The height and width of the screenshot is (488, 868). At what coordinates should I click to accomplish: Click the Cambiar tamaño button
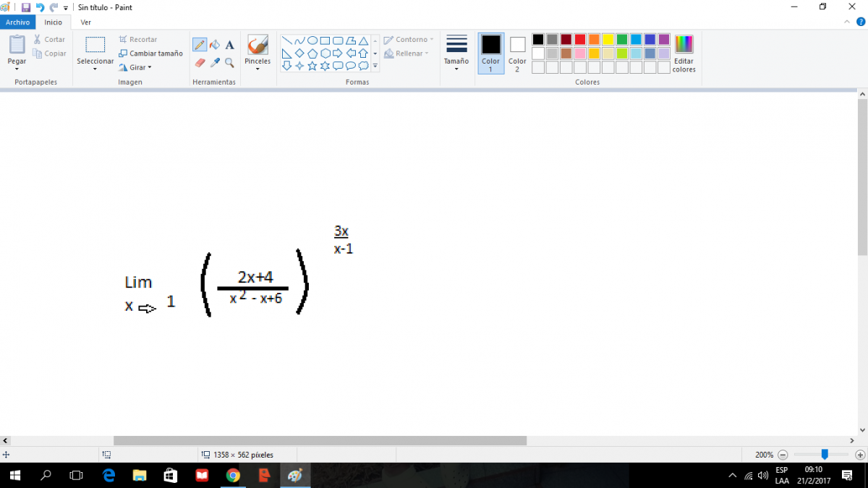[x=151, y=53]
